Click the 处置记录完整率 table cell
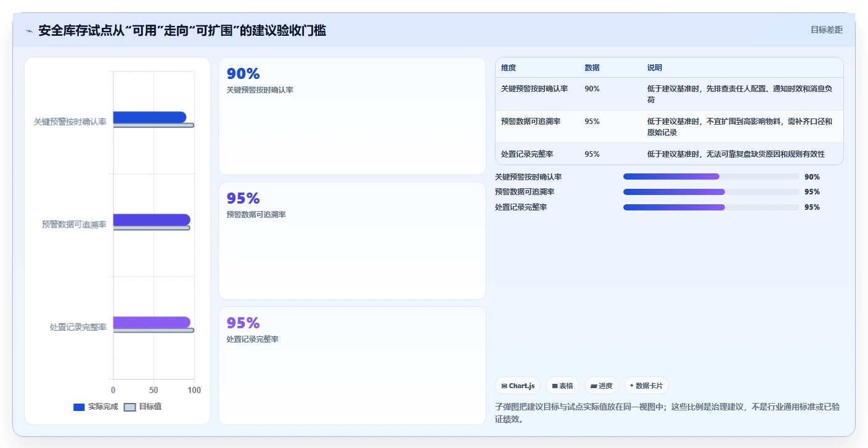 pos(527,154)
